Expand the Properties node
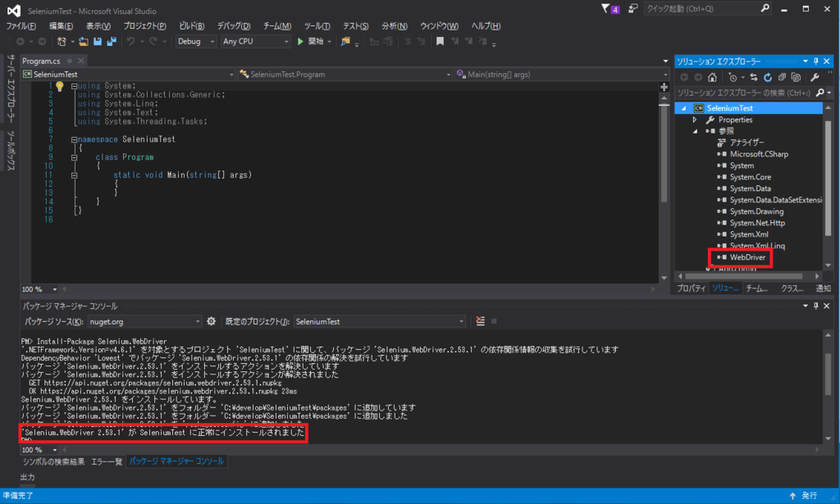This screenshot has height=504, width=840. click(x=695, y=120)
